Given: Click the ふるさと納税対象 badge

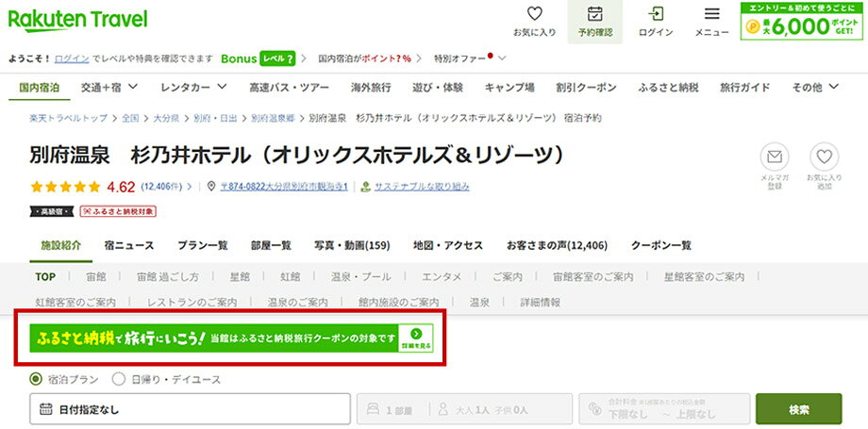Looking at the screenshot, I should coord(119,211).
